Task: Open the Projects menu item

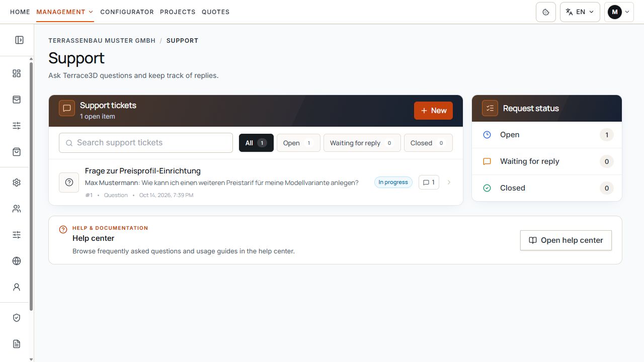Action: [178, 12]
